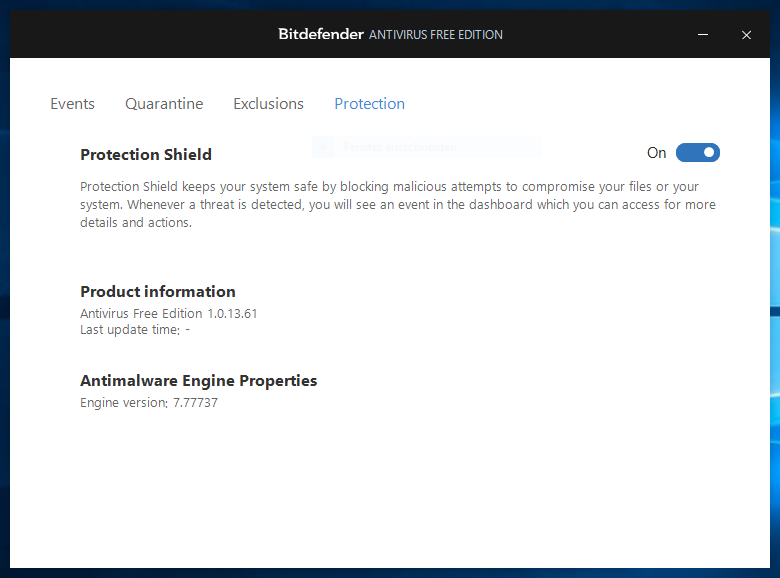Image resolution: width=780 pixels, height=578 pixels.
Task: Click the Bitdefender logo in title bar
Action: click(320, 34)
